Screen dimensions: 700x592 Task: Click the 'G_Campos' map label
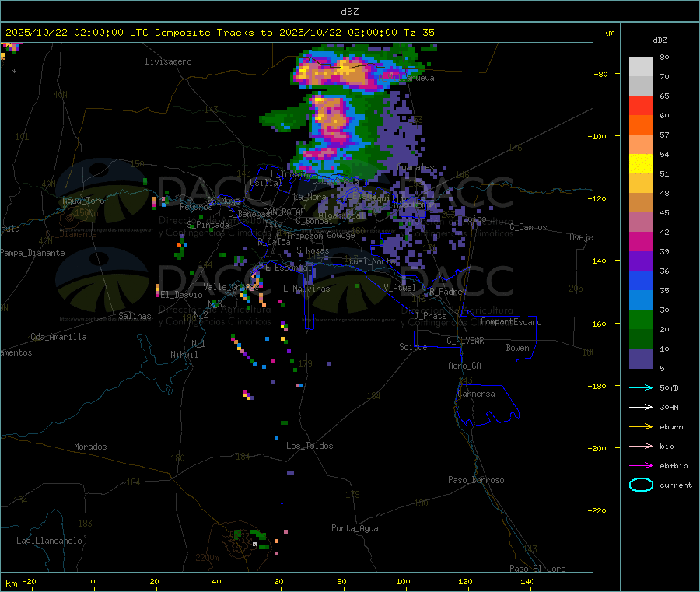(x=529, y=227)
